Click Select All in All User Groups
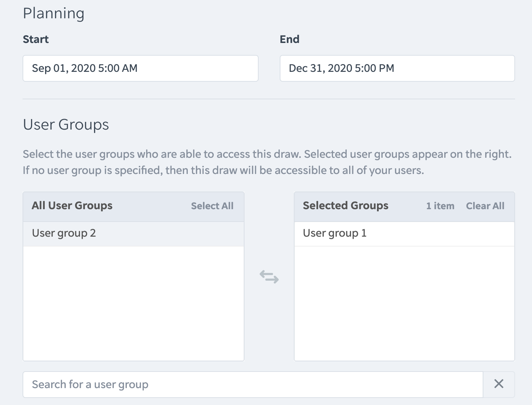The image size is (532, 405). point(212,206)
